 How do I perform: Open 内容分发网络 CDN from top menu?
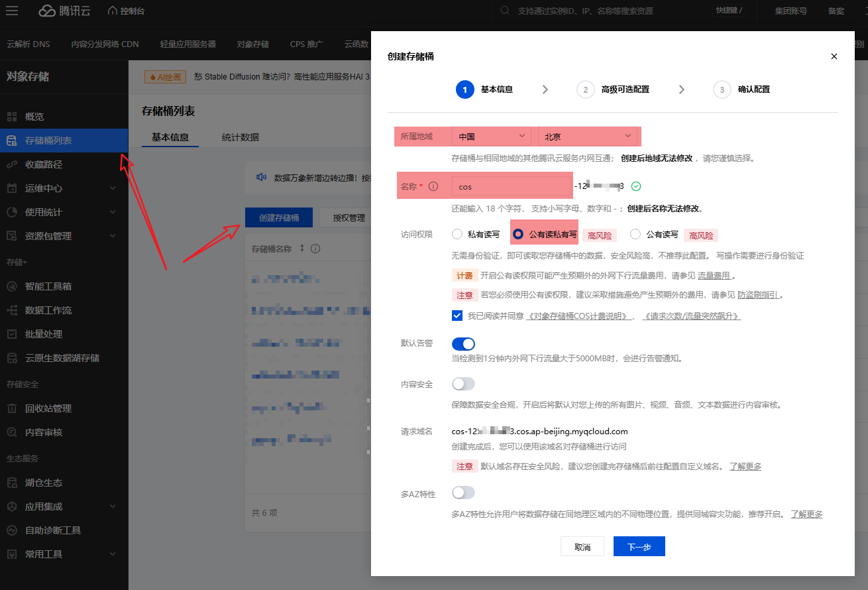click(105, 44)
